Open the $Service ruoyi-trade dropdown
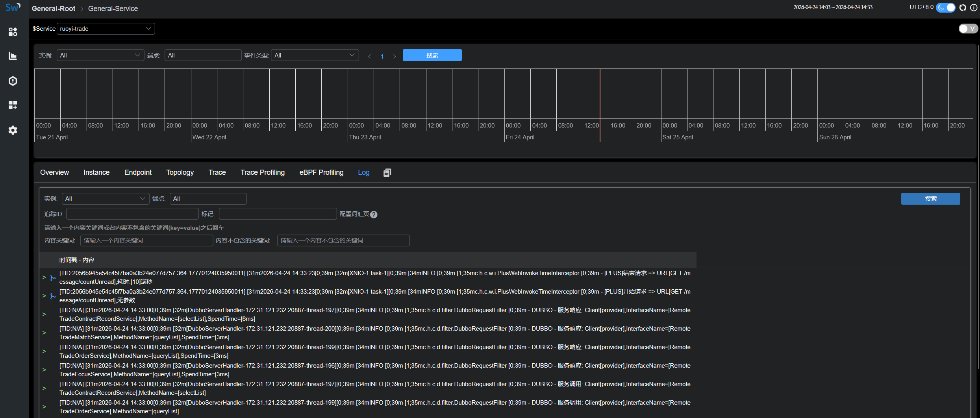Viewport: 980px width, 418px height. [x=106, y=29]
